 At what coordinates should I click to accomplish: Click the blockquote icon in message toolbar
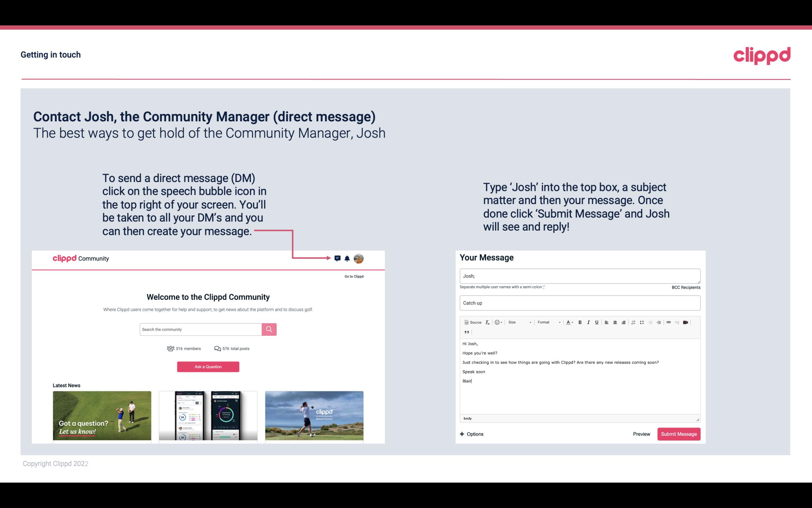click(465, 332)
